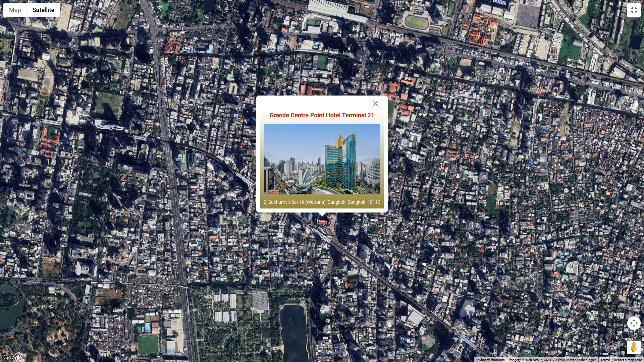Click the parking lot beside the lake
Screen dimensions: 644x362
260,301
